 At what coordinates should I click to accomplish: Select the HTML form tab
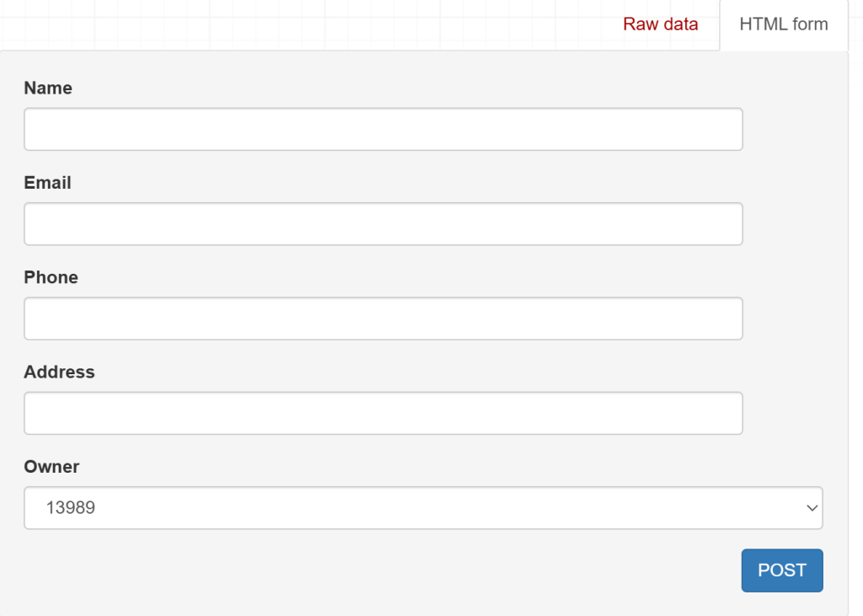783,24
